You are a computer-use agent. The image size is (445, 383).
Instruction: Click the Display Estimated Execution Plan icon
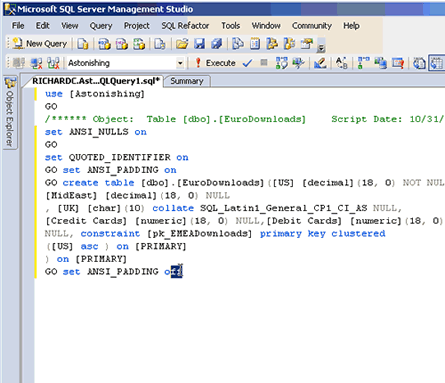click(x=282, y=63)
